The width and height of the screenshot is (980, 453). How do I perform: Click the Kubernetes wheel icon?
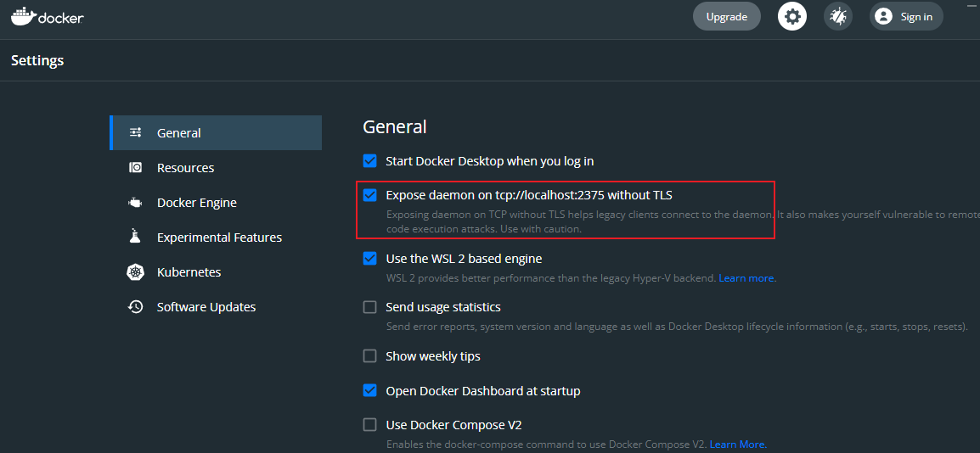coord(135,272)
